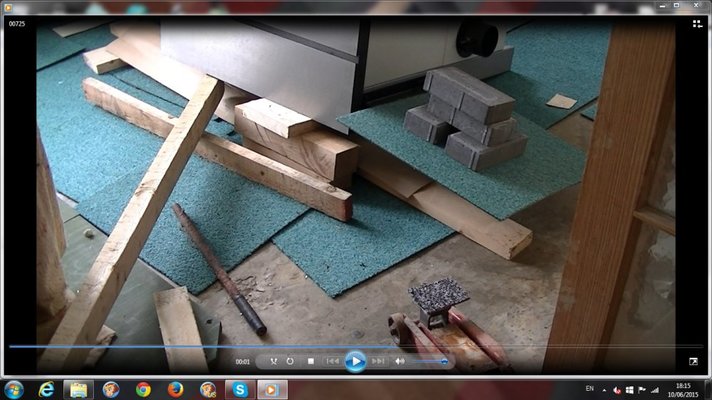The width and height of the screenshot is (712, 400).
Task: Toggle repeat mode
Action: click(x=290, y=361)
